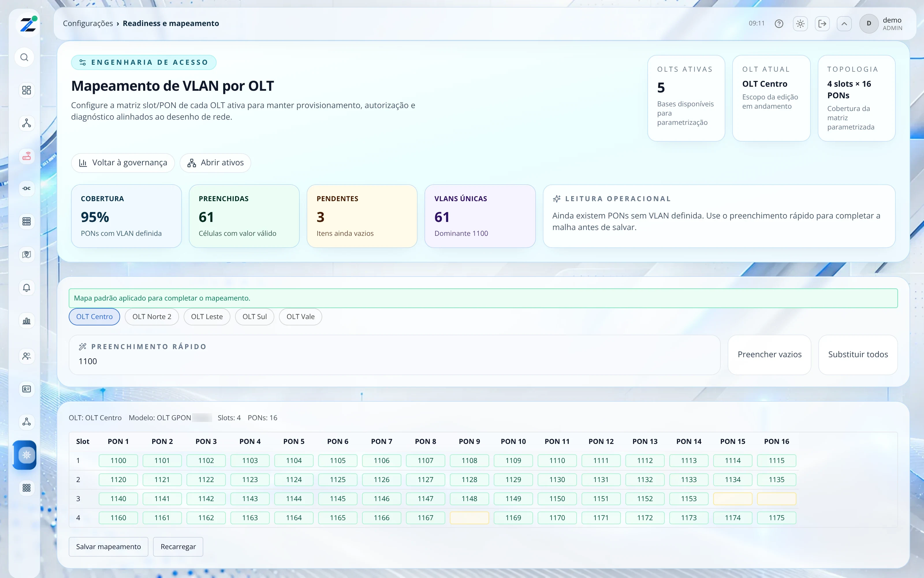Open the bar chart reports icon in sidebar
Screen dimensions: 924x578
tap(26, 321)
